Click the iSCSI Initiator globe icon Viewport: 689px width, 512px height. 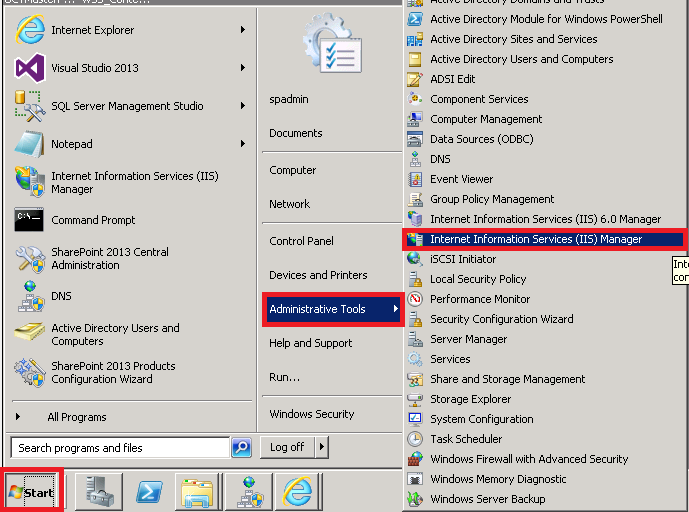(x=414, y=259)
